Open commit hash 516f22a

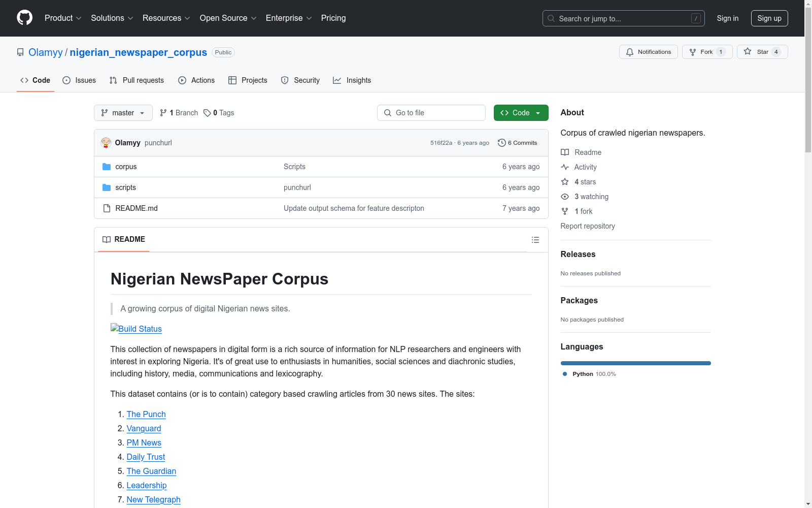pyautogui.click(x=441, y=143)
